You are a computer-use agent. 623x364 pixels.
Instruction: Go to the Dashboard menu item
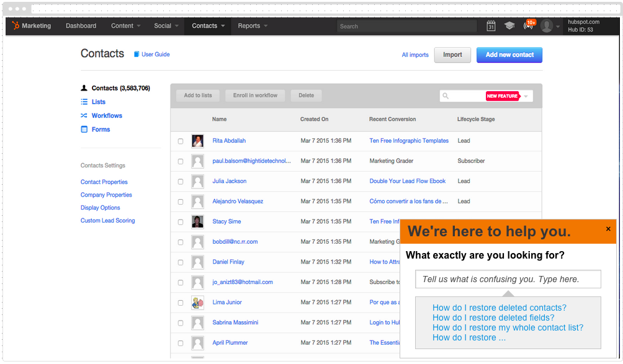tap(81, 26)
